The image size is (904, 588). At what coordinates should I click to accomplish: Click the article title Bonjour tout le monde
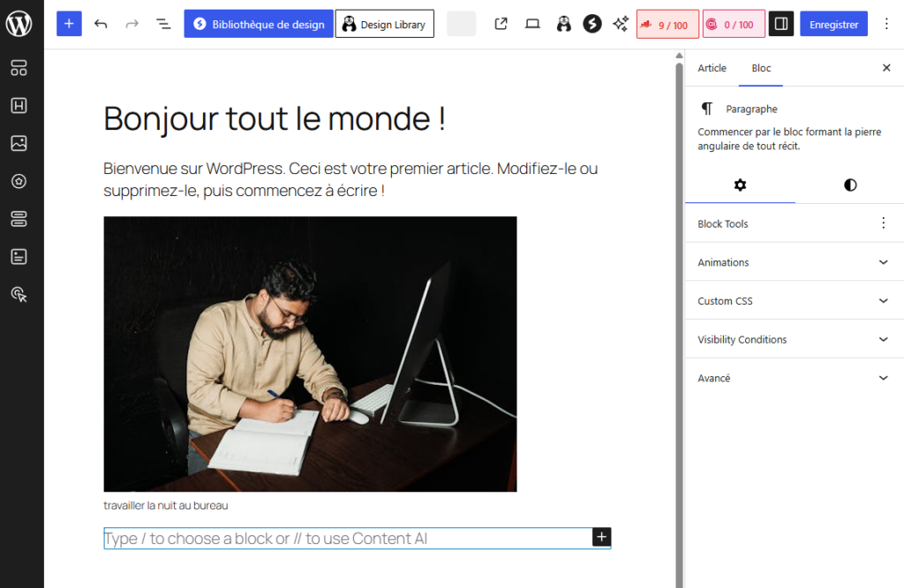pyautogui.click(x=275, y=119)
